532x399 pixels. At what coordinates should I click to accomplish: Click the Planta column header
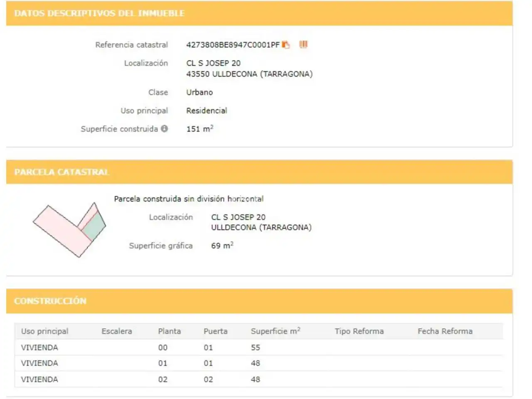pyautogui.click(x=170, y=331)
